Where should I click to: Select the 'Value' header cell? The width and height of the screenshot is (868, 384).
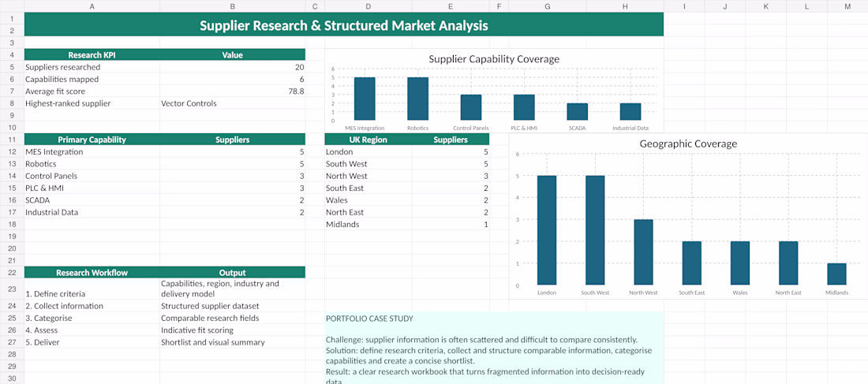coord(233,54)
